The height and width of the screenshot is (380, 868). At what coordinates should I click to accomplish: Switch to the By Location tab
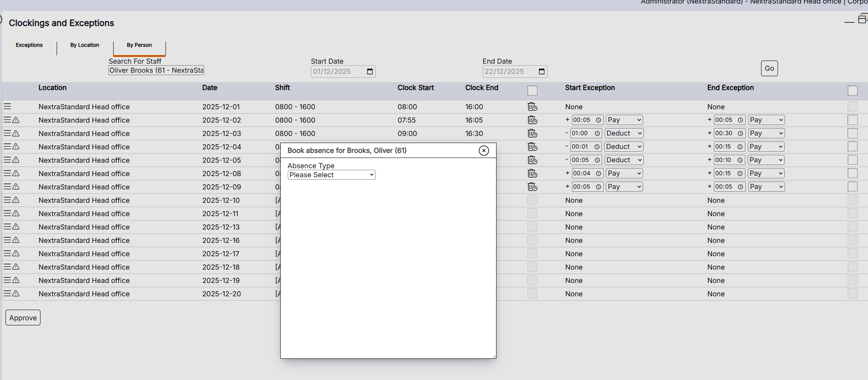(85, 45)
